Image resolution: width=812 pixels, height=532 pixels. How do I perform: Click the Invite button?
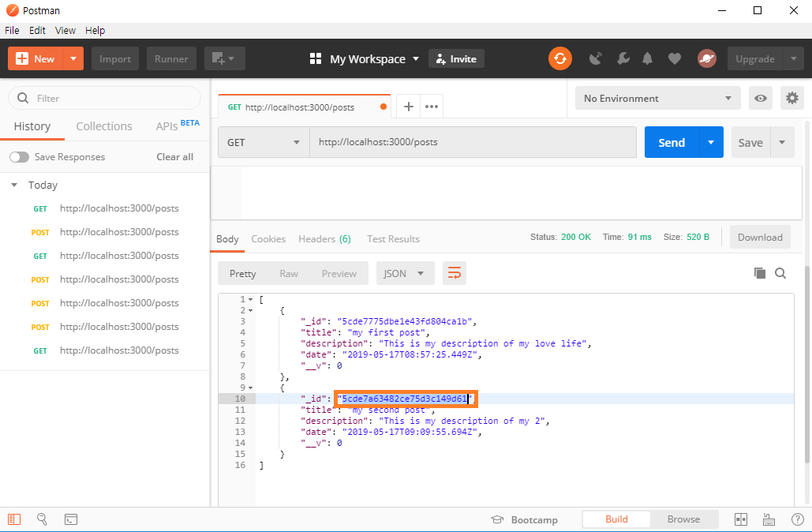click(x=456, y=58)
